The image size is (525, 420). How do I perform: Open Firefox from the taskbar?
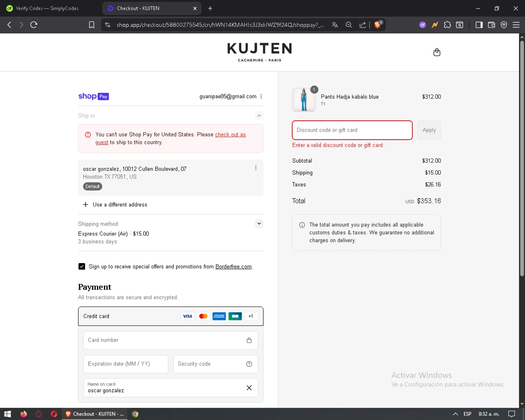(23, 414)
